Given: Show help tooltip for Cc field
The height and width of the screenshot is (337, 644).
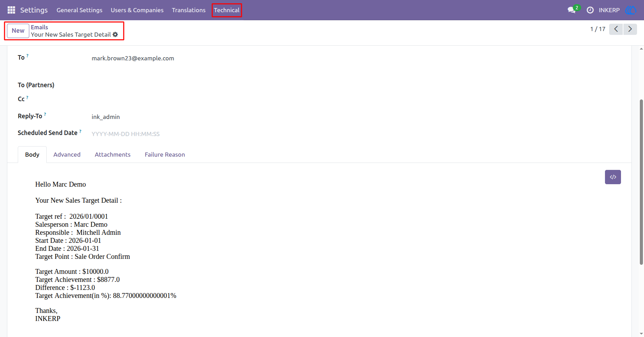Looking at the screenshot, I should (27, 98).
